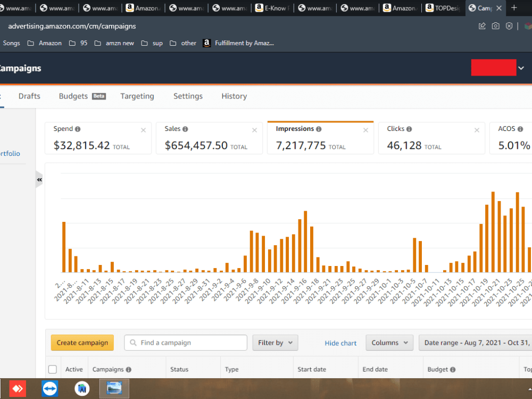Open the amzn new bookmark folder
The width and height of the screenshot is (532, 399).
114,43
